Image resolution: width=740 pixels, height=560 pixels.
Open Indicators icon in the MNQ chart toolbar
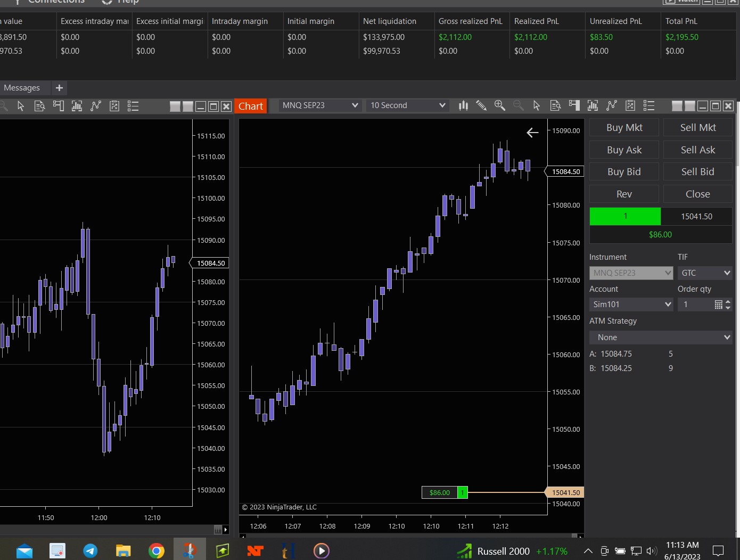click(593, 105)
